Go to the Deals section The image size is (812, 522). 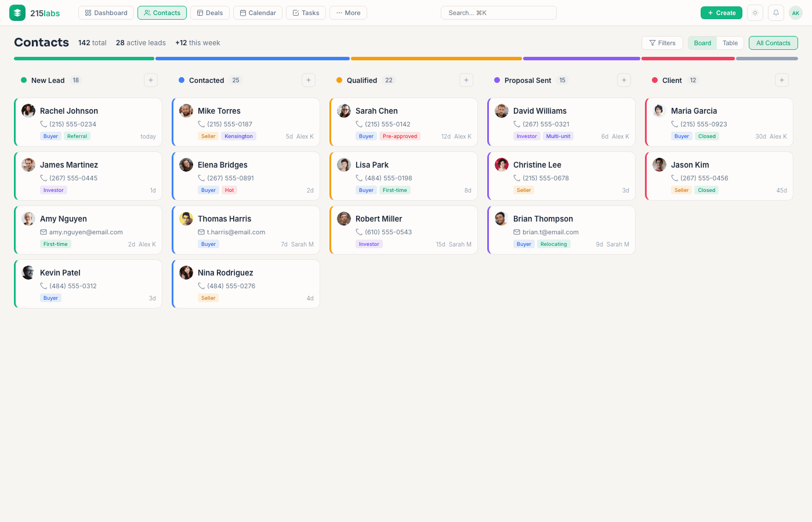click(210, 12)
